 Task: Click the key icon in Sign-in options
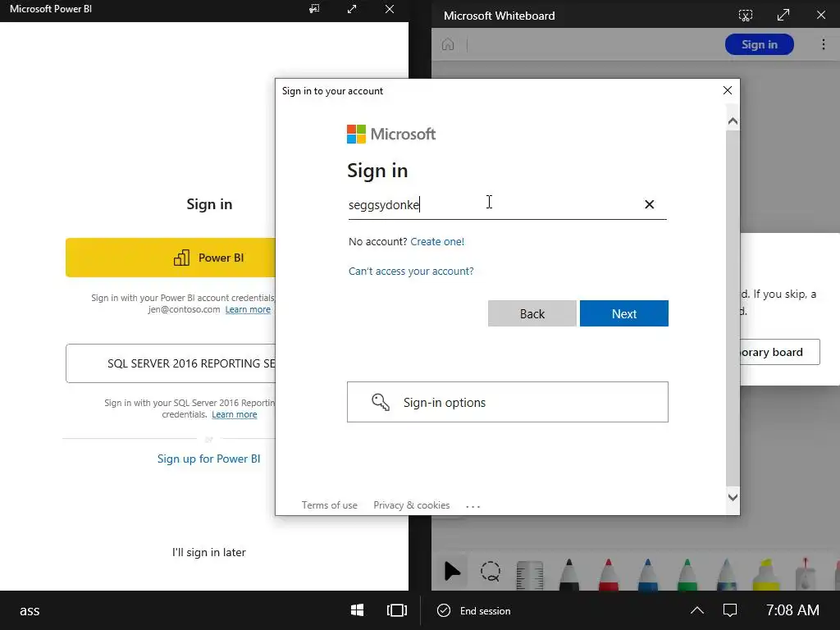pyautogui.click(x=381, y=402)
